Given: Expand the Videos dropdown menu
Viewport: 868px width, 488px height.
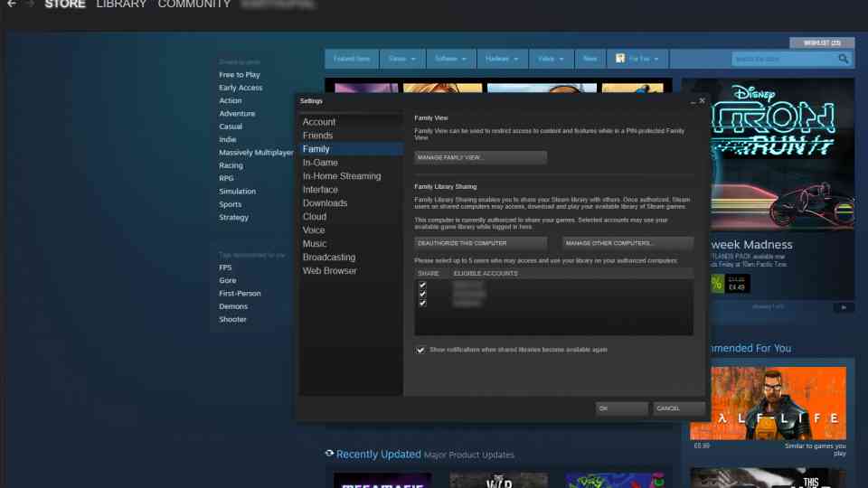Looking at the screenshot, I should (x=551, y=59).
